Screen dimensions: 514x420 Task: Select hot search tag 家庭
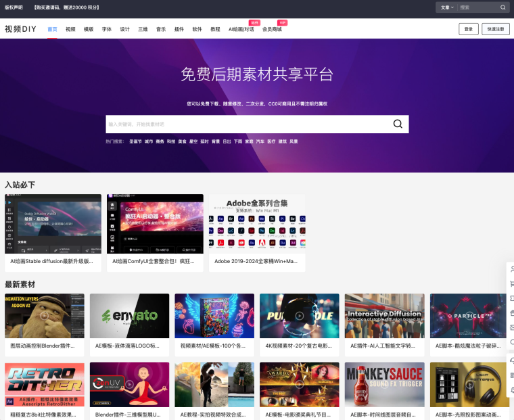(x=249, y=141)
